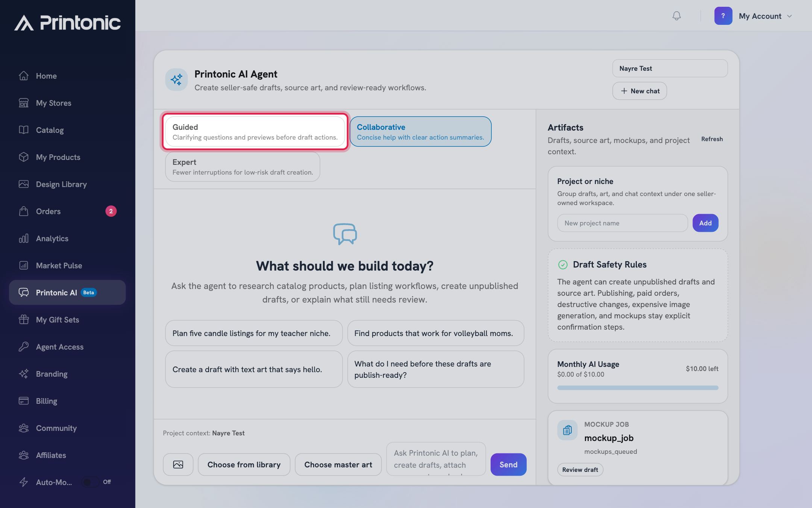The width and height of the screenshot is (812, 508).
Task: Open My Products box icon
Action: point(24,157)
